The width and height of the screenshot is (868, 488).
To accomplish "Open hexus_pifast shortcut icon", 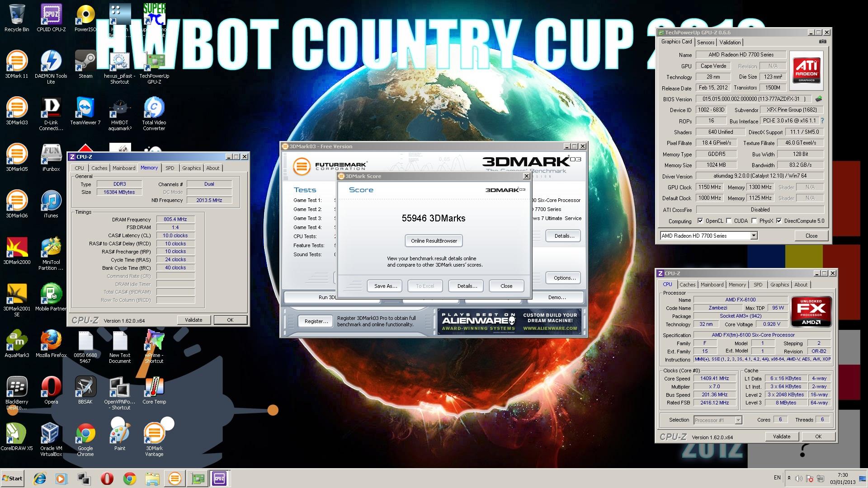I will [x=120, y=67].
